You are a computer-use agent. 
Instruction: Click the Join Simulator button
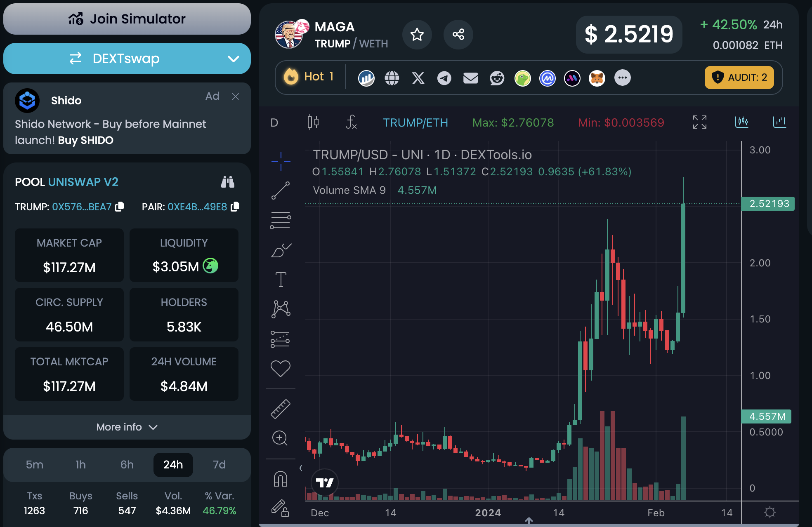pyautogui.click(x=127, y=19)
